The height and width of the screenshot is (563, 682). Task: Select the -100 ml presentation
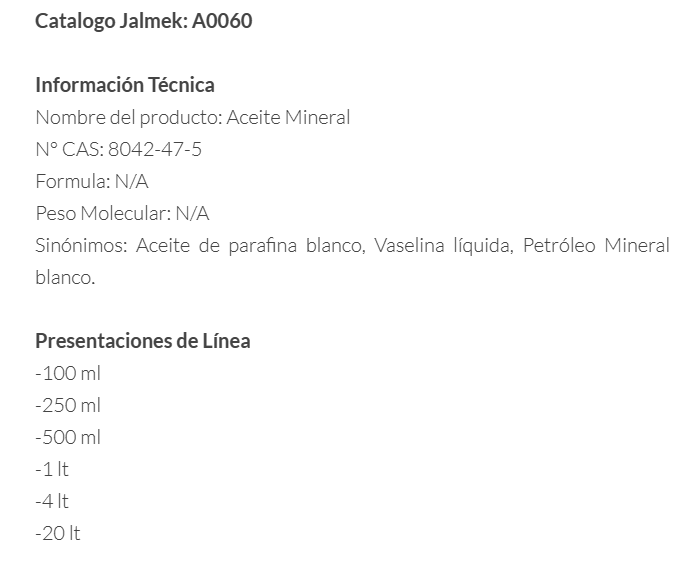pyautogui.click(x=68, y=373)
